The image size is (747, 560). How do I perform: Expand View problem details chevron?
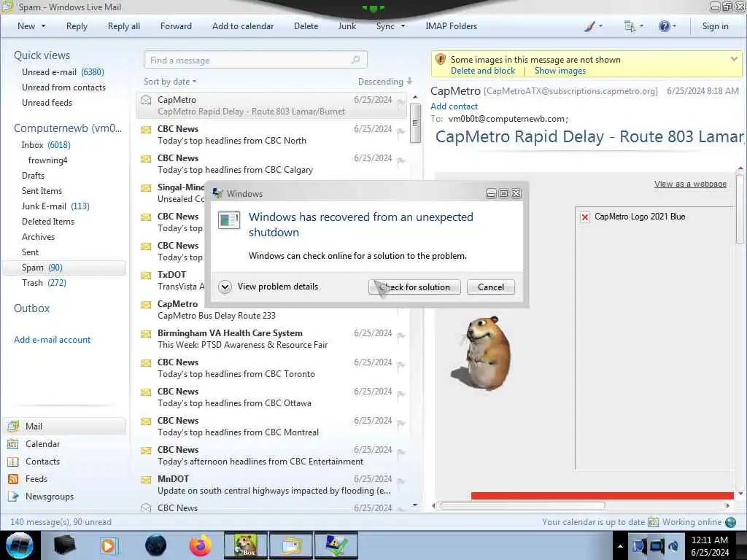(225, 287)
